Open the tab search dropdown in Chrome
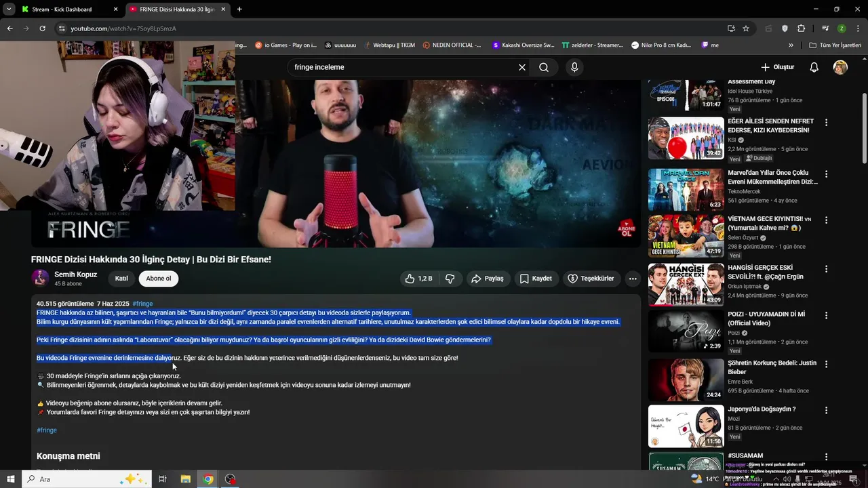 click(x=9, y=9)
